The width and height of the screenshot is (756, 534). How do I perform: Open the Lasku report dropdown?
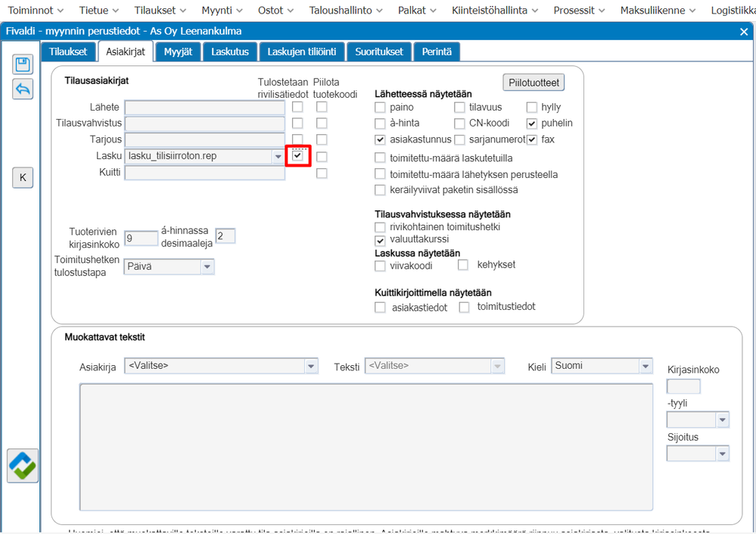click(x=278, y=156)
